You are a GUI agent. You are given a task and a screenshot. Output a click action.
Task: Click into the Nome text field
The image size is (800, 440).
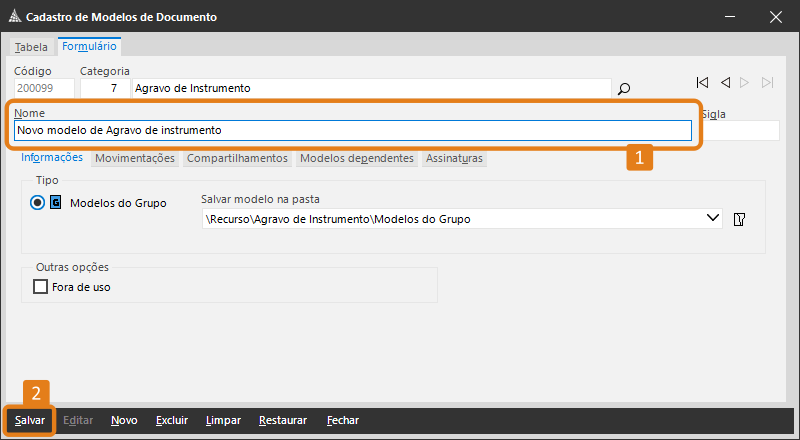coord(352,131)
